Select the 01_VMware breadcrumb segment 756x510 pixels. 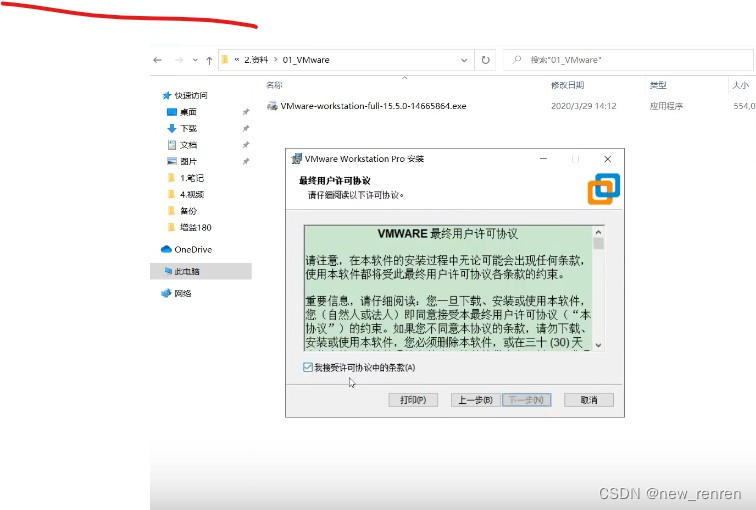click(x=306, y=60)
